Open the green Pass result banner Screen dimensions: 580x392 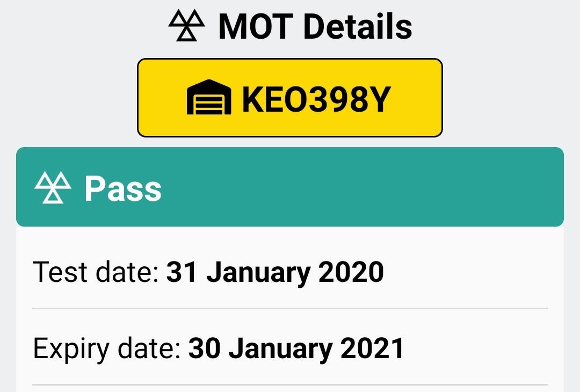[x=290, y=187]
